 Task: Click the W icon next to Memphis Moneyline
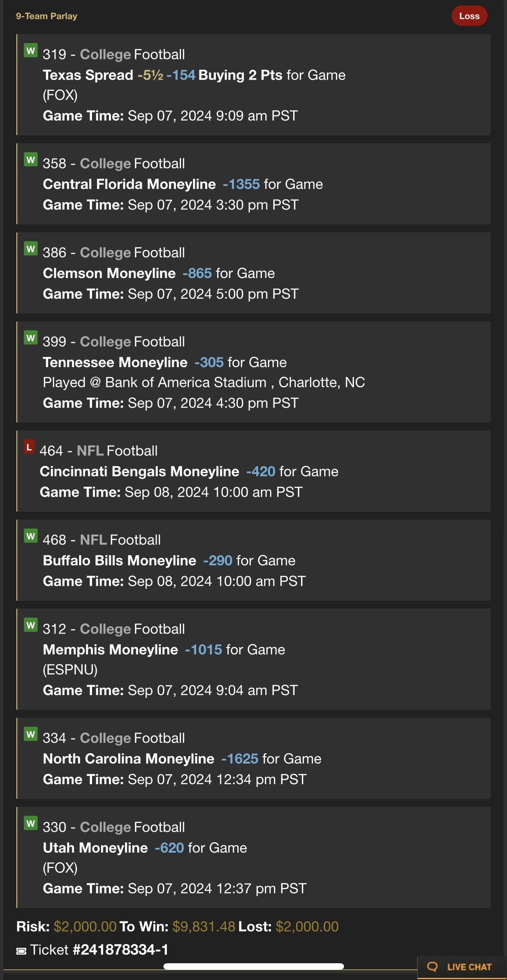pos(31,625)
